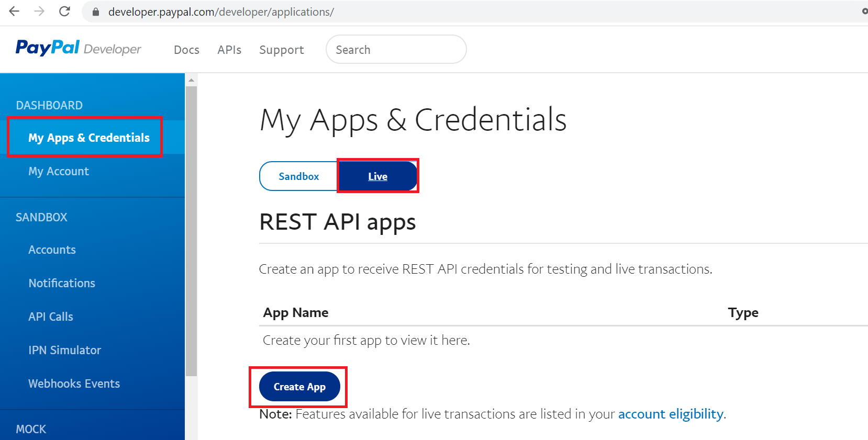This screenshot has width=868, height=440.
Task: Open sandbox Accounts in the sidebar
Action: [x=52, y=250]
